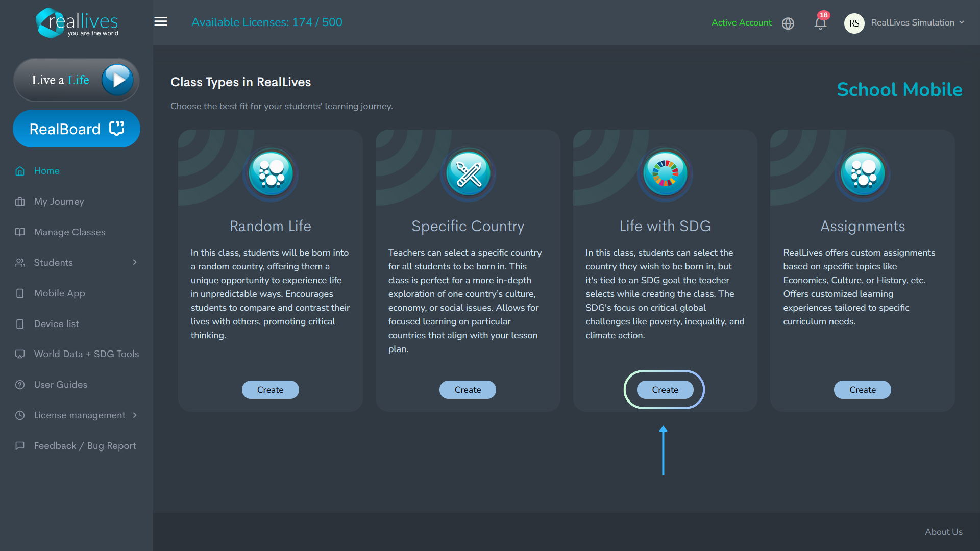Click the Device list icon

coord(20,324)
